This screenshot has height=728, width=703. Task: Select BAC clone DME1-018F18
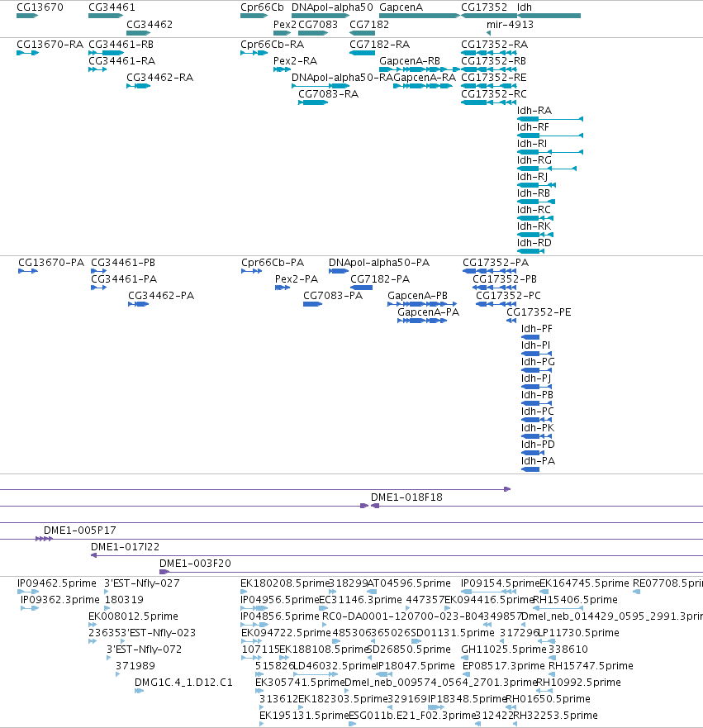pyautogui.click(x=537, y=506)
